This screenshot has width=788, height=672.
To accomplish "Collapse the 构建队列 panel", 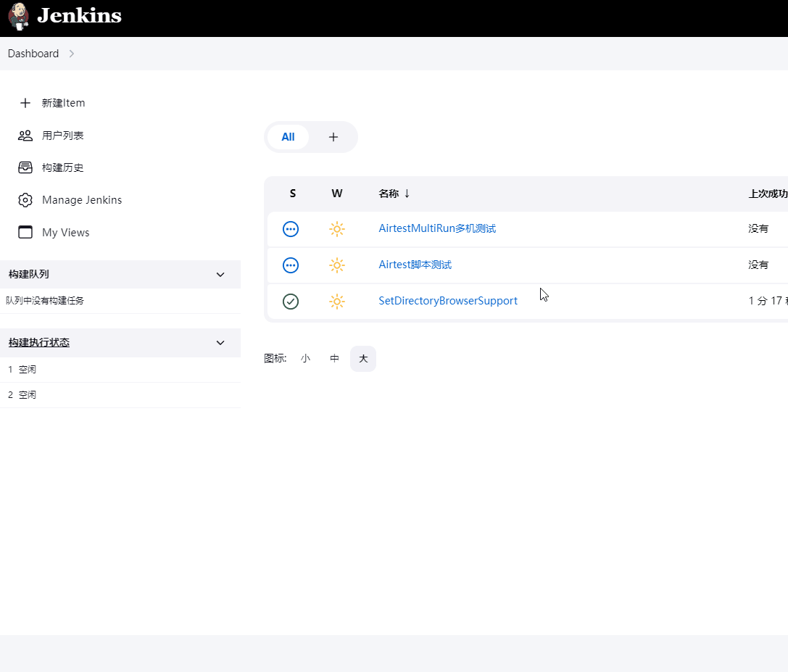I will tap(220, 275).
